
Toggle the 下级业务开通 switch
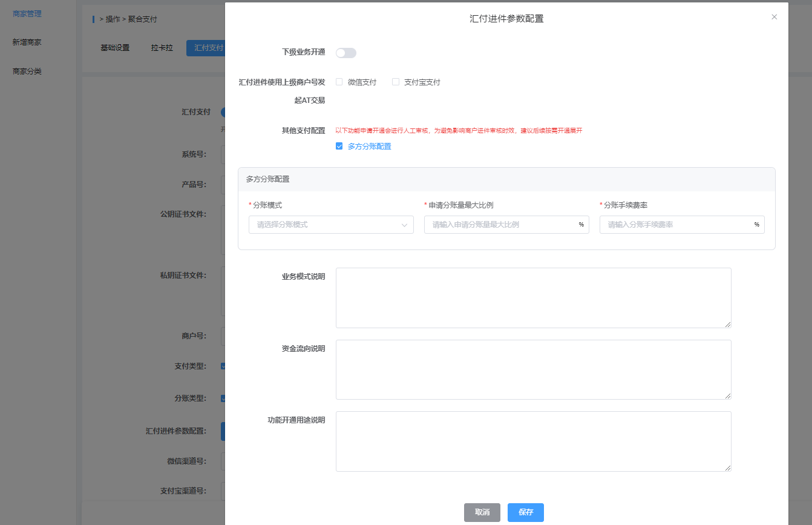(346, 53)
